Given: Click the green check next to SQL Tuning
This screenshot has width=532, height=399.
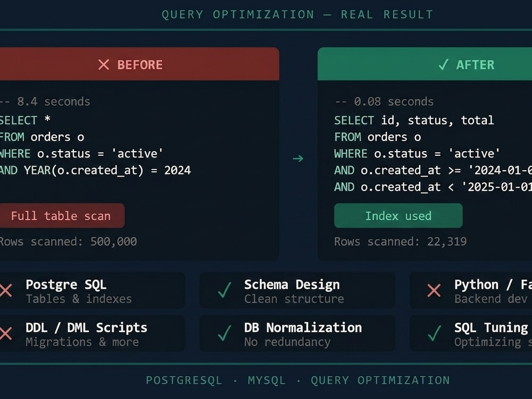Looking at the screenshot, I should 434,333.
